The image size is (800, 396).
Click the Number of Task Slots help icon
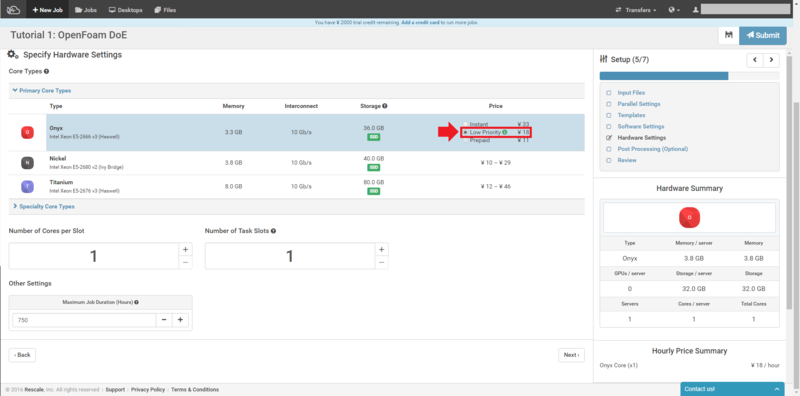273,231
